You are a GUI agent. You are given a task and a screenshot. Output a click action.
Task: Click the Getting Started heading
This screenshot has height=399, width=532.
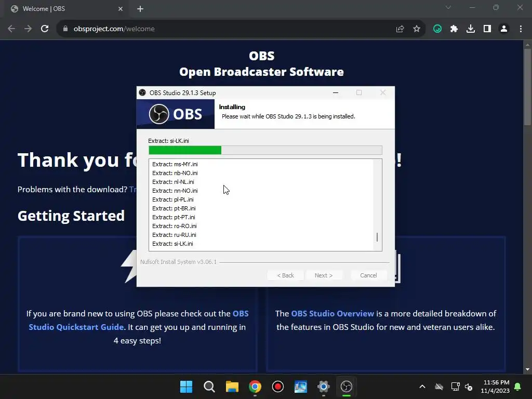71,216
